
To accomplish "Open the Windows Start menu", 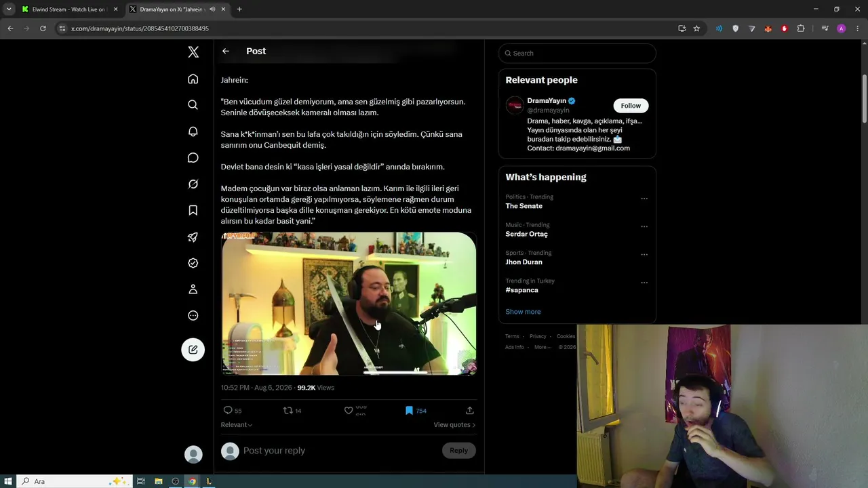I will [8, 481].
